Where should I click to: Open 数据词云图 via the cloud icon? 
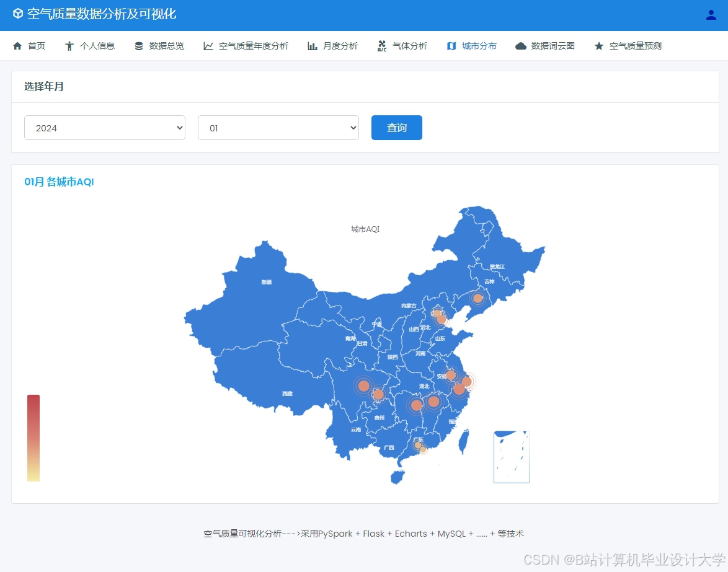[x=520, y=45]
